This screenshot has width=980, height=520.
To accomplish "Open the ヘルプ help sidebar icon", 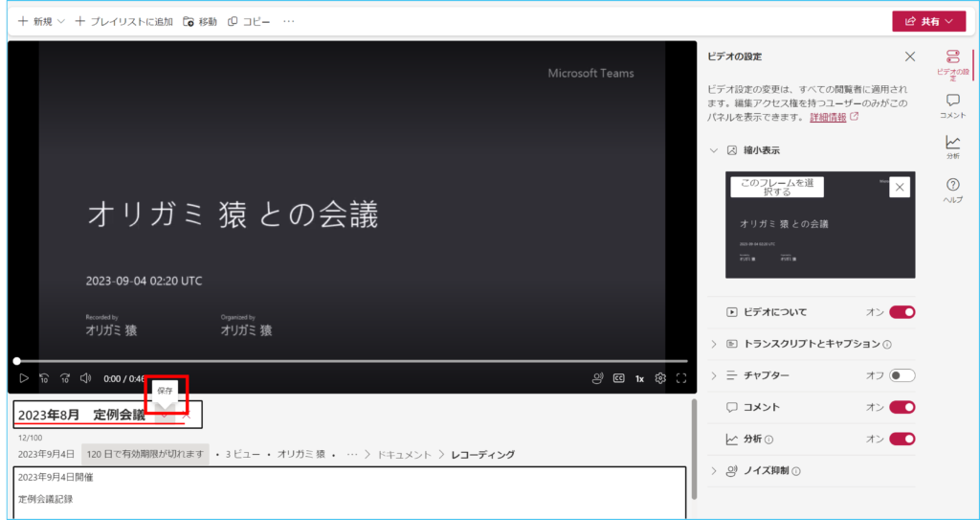I will point(952,190).
